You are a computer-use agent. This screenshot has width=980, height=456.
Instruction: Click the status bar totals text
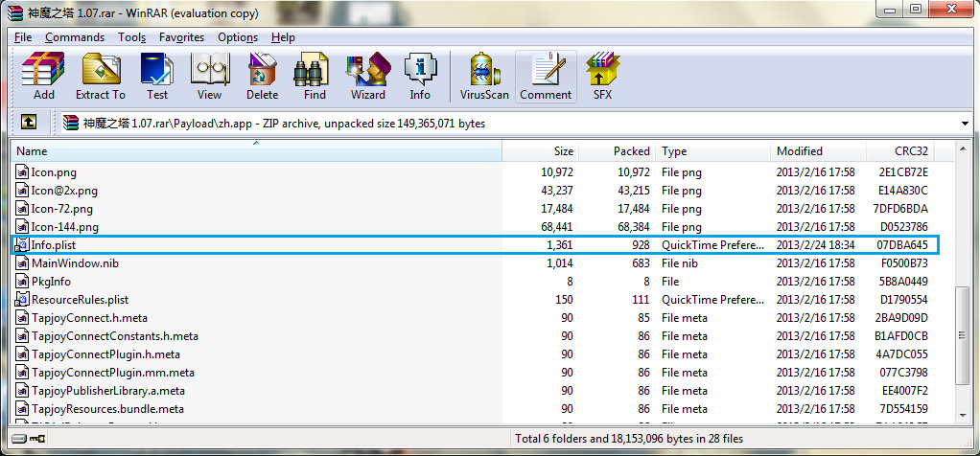pyautogui.click(x=629, y=439)
